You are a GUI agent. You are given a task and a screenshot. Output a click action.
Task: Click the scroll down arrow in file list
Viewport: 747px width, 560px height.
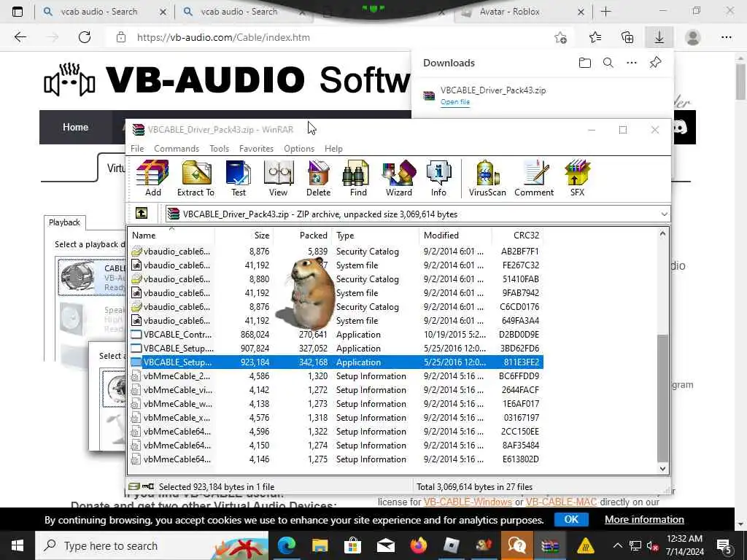coord(662,469)
